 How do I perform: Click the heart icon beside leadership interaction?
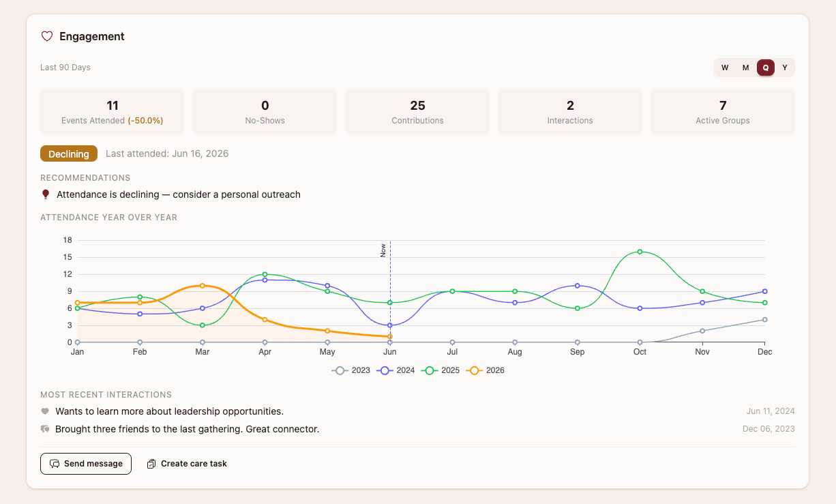coord(45,411)
